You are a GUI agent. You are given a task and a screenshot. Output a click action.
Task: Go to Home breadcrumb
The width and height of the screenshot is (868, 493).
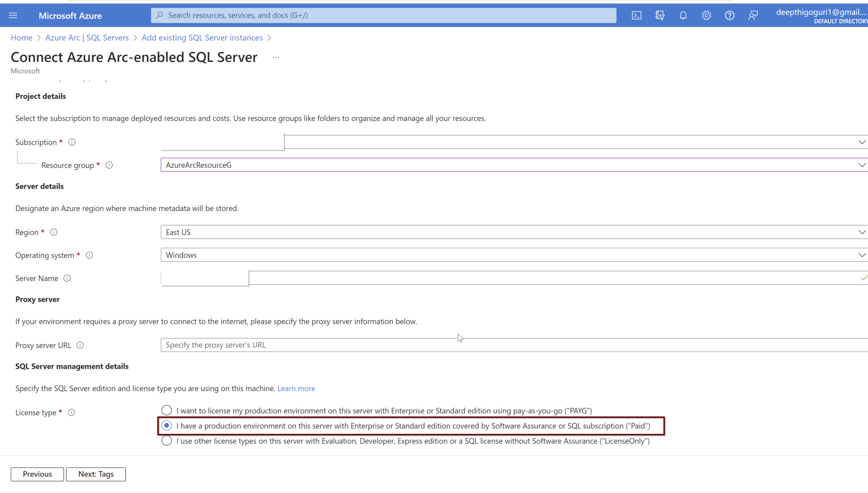(x=22, y=38)
